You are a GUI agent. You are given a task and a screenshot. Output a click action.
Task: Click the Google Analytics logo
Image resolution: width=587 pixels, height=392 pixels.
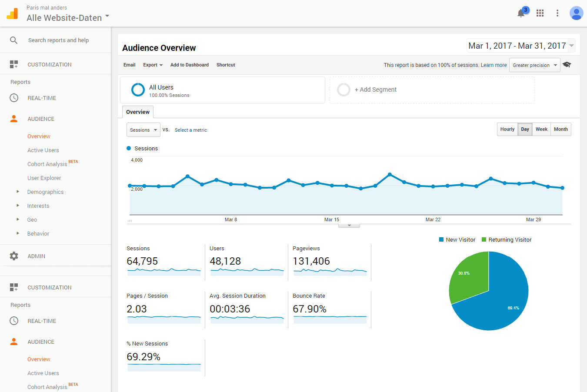[12, 13]
